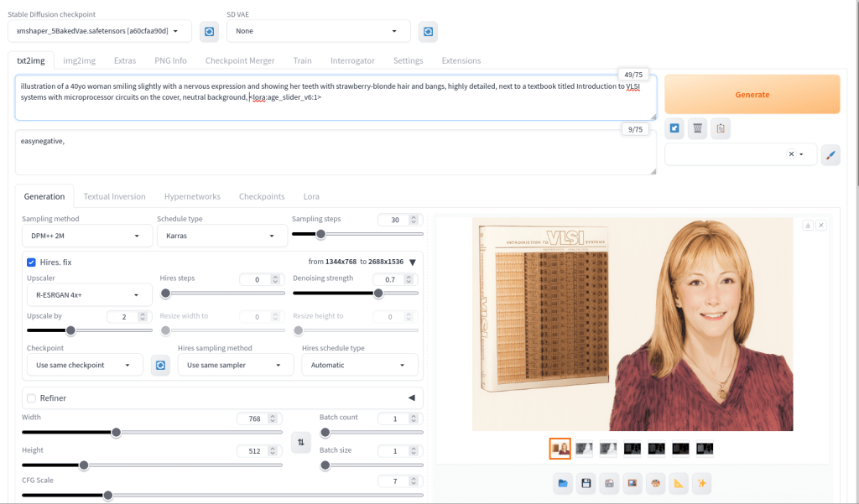Click the SD VAE refresh icon
Screen dimensions: 859x504
[428, 31]
